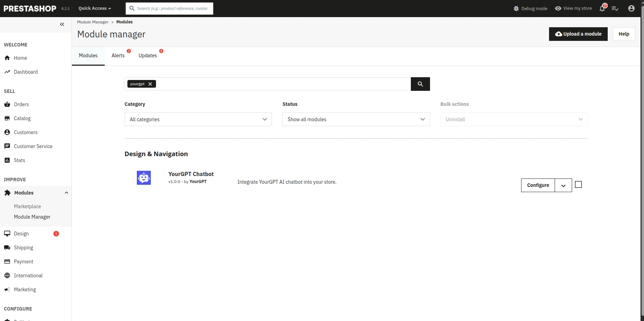Click the YourGPT Chatbot robot logo
The width and height of the screenshot is (644, 321).
coord(143,177)
